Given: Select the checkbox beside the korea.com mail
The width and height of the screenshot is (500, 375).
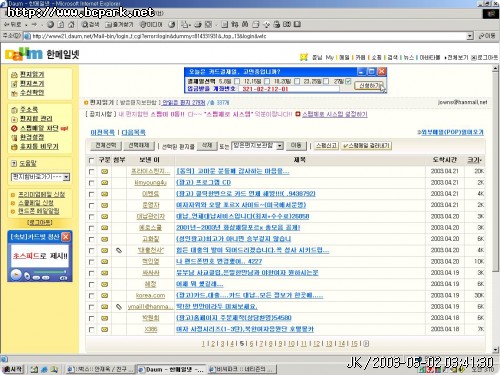Looking at the screenshot, I should click(91, 296).
